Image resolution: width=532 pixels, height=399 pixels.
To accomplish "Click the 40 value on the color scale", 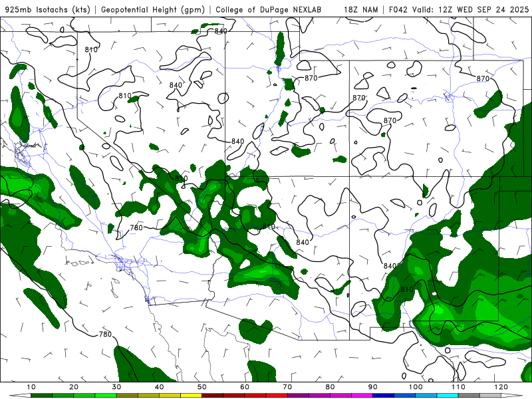I will (x=159, y=387).
